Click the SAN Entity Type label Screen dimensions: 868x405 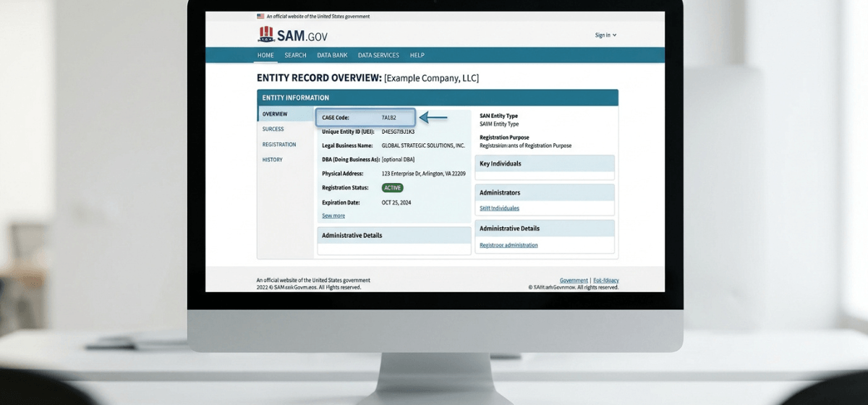[x=498, y=116]
